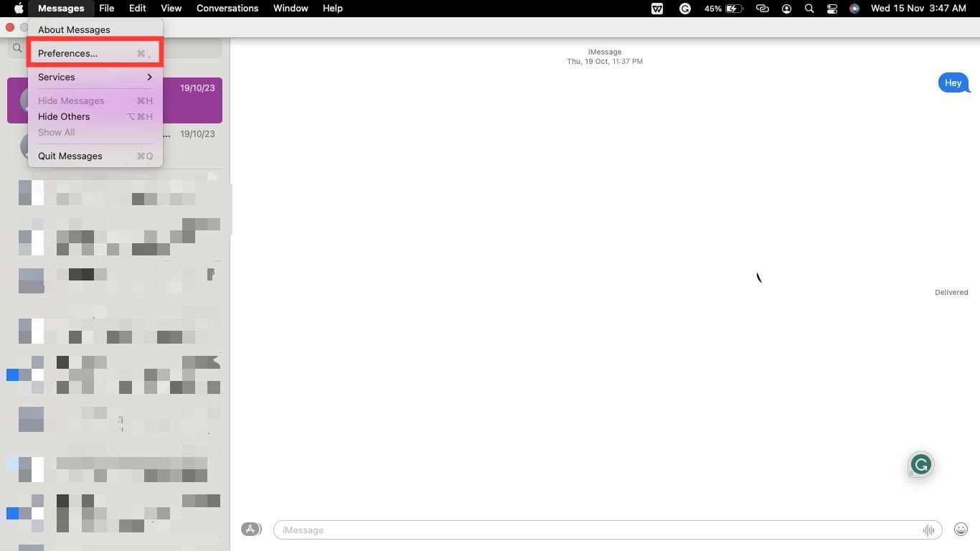The width and height of the screenshot is (980, 551).
Task: Select Preferences… from the menu
Action: [95, 53]
